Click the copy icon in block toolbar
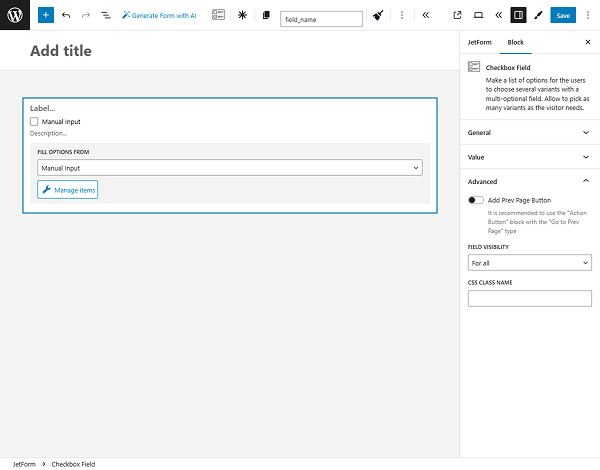Viewport: 600px width, 470px height. click(x=266, y=15)
